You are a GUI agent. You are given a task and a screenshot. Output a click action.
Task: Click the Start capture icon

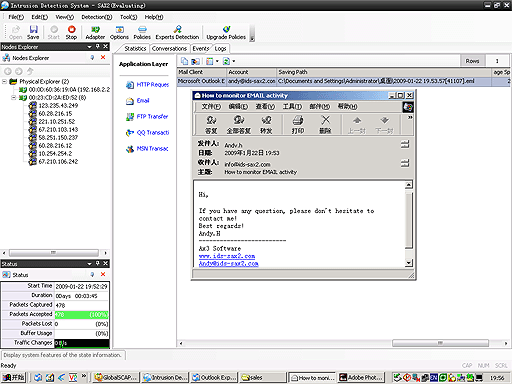[x=54, y=32]
